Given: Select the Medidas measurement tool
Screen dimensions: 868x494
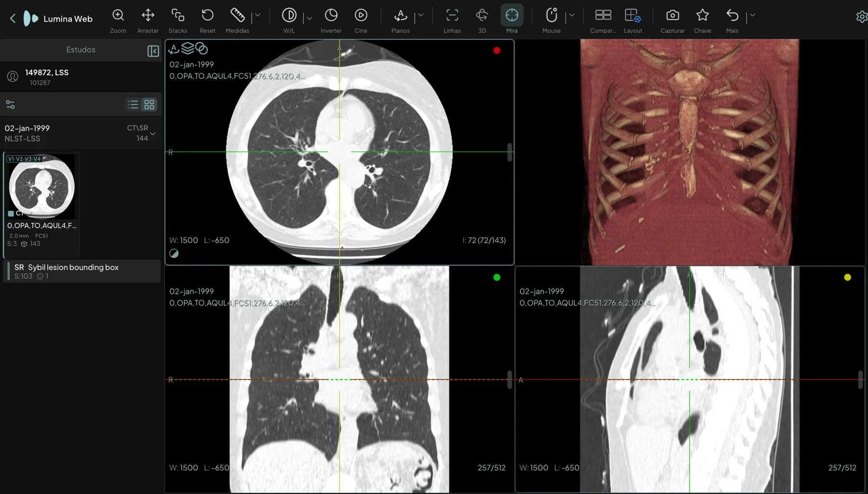Looking at the screenshot, I should (x=237, y=15).
